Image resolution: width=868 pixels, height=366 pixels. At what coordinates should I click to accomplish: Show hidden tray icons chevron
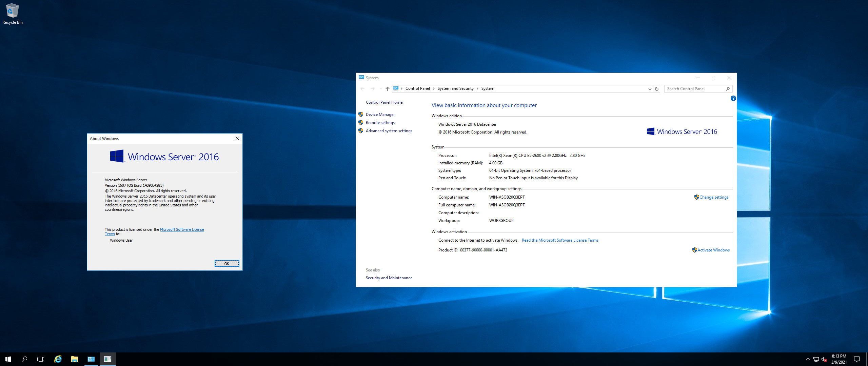pos(808,359)
